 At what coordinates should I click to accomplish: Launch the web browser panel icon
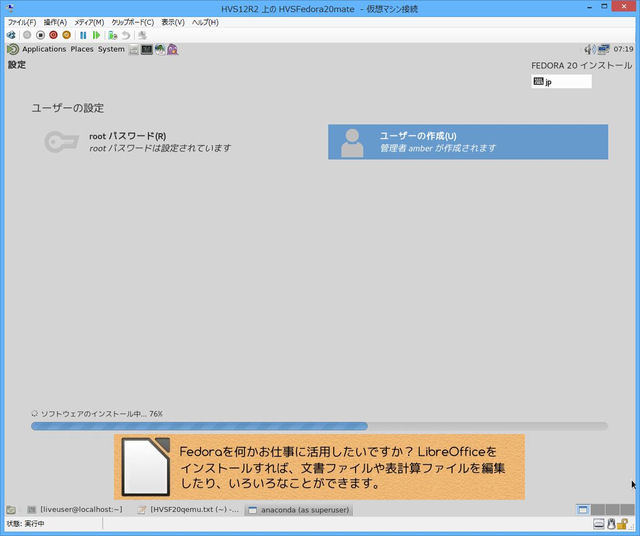pyautogui.click(x=160, y=50)
